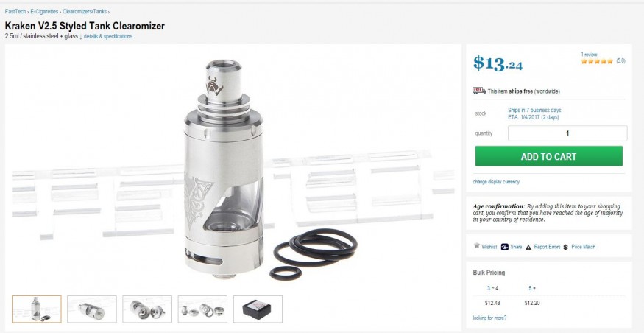Viewport: 644px width, 333px height.
Task: Select the first product thumbnail
Action: pos(37,309)
